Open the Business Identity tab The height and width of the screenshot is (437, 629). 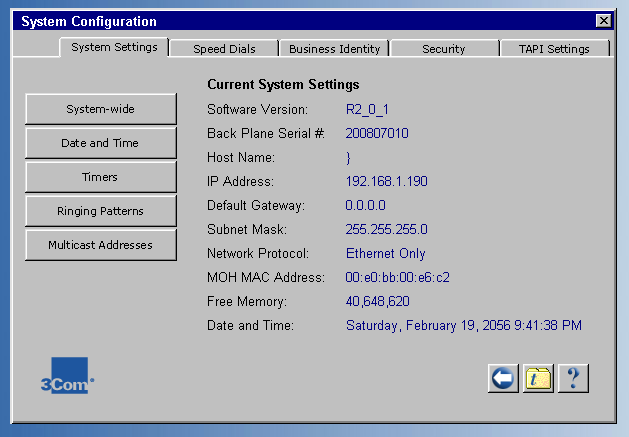[334, 48]
